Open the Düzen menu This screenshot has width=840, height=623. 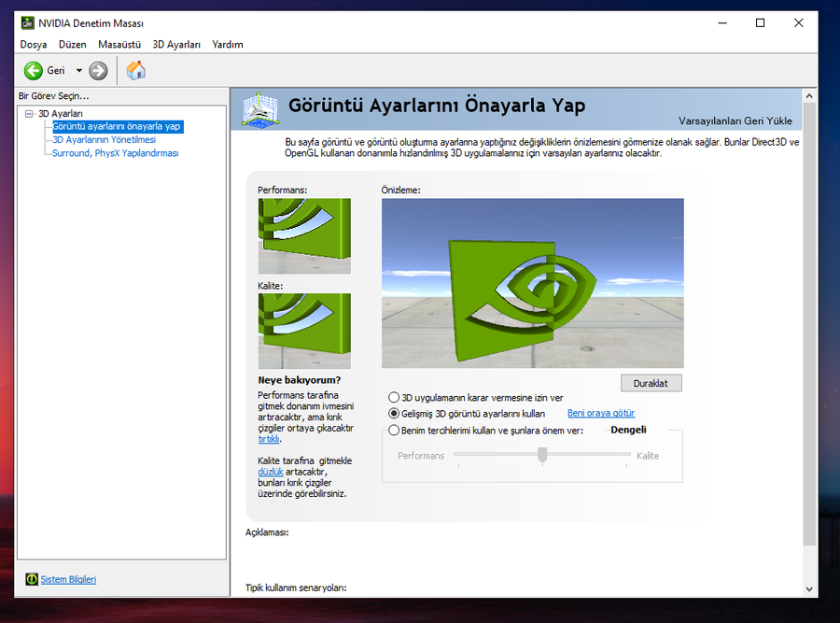[x=72, y=45]
